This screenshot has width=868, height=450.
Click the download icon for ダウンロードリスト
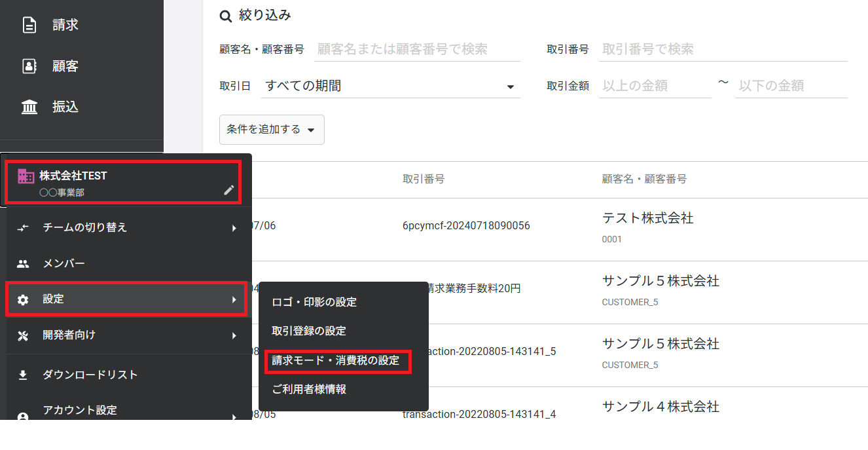pos(23,375)
